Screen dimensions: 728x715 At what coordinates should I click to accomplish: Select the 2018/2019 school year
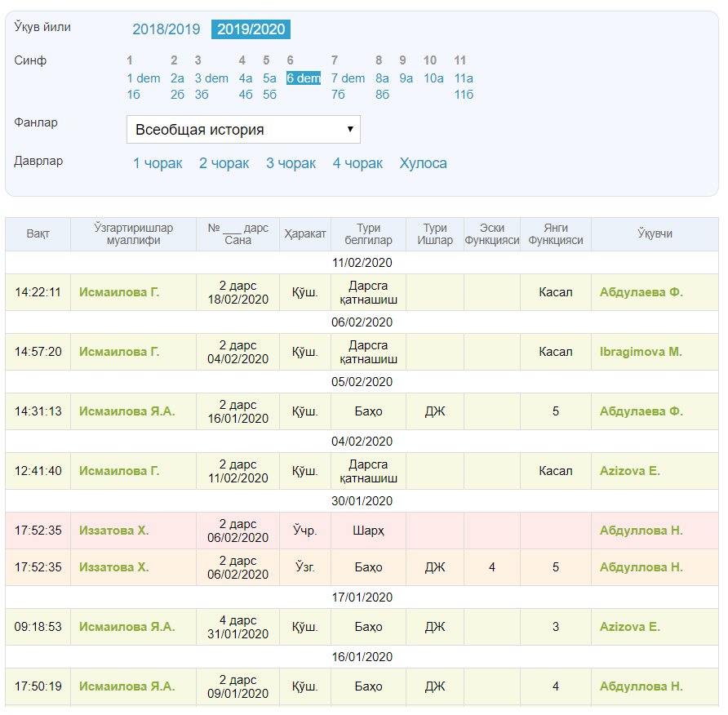[166, 29]
